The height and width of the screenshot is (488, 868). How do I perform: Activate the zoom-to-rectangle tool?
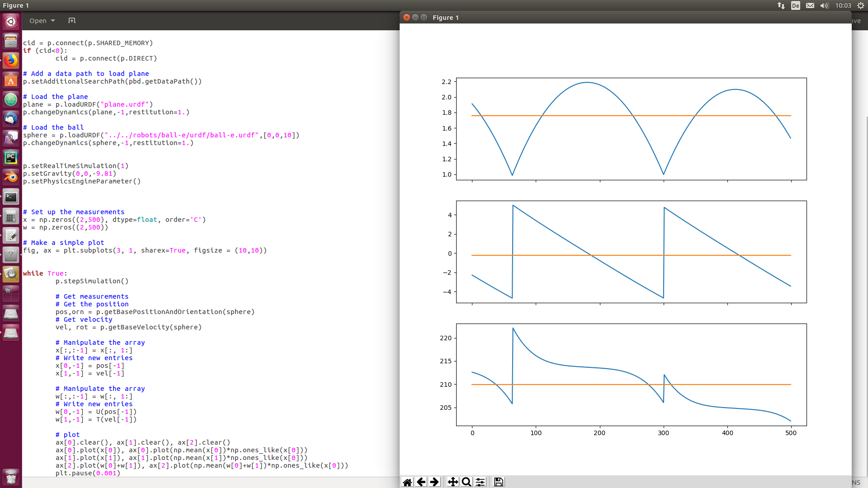(466, 482)
